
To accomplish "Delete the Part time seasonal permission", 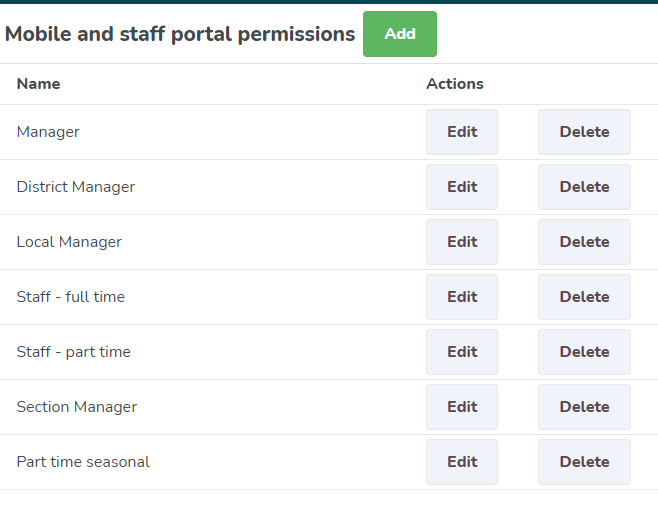I will click(x=584, y=462).
